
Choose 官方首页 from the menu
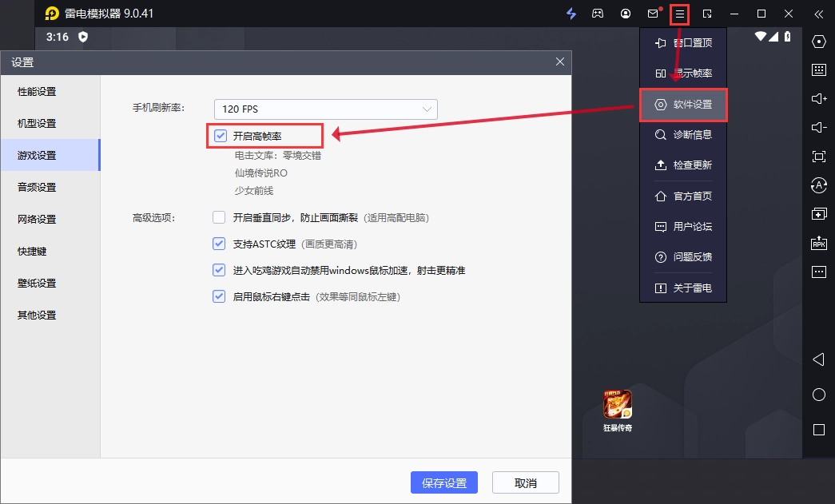click(683, 196)
